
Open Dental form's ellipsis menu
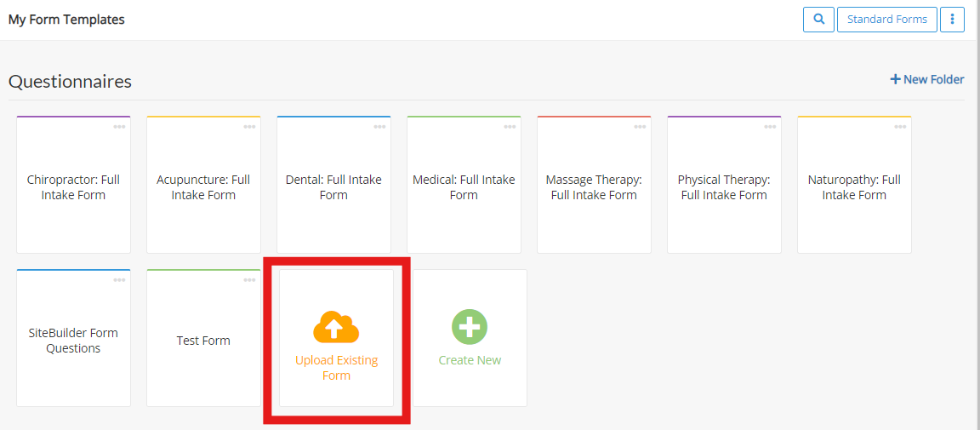pos(379,127)
